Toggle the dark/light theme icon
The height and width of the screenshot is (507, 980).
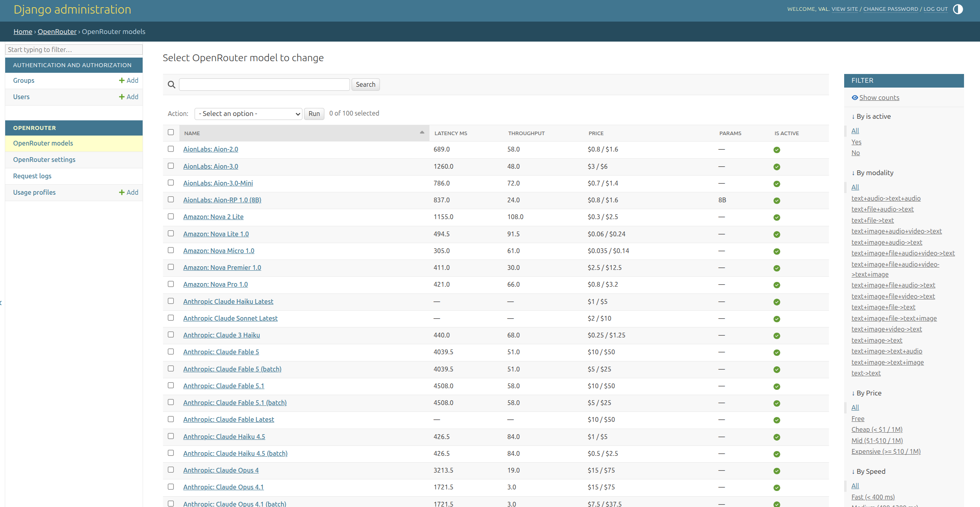point(958,9)
